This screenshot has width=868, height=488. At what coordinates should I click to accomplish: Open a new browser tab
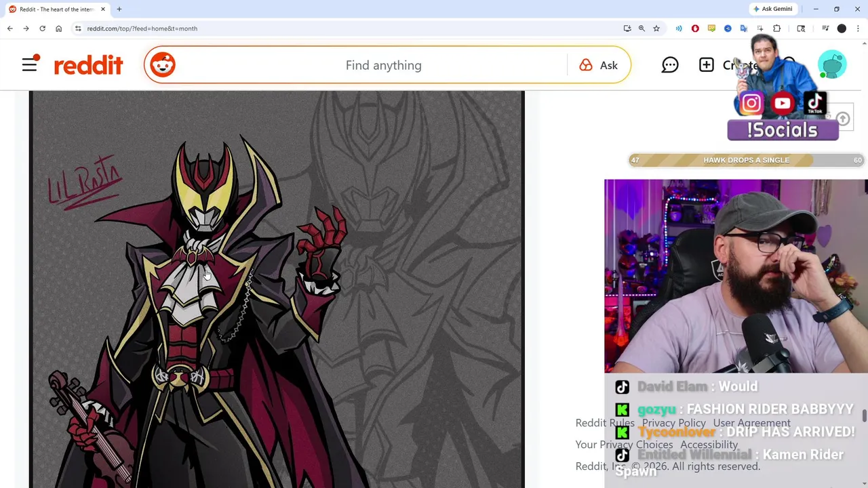click(x=119, y=9)
